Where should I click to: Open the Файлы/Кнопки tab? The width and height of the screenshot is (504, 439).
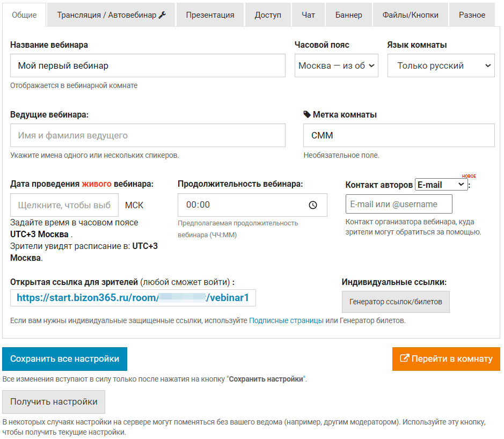(x=410, y=15)
